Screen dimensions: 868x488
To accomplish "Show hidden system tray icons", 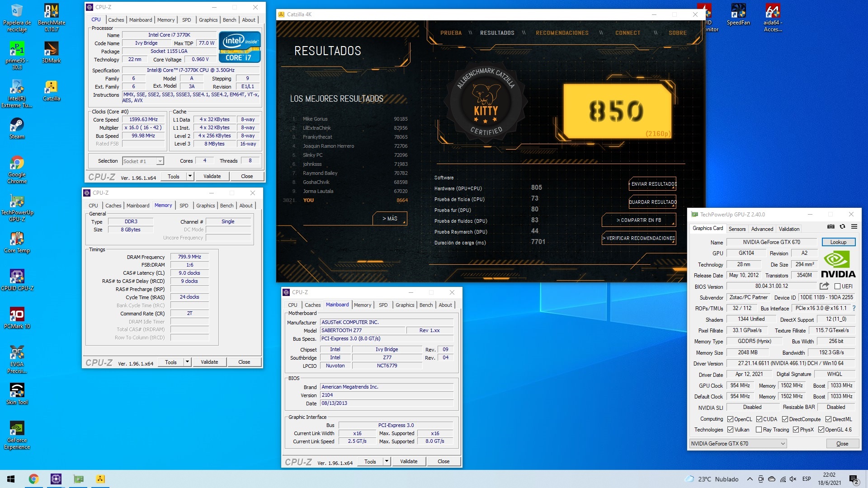I will [x=750, y=479].
